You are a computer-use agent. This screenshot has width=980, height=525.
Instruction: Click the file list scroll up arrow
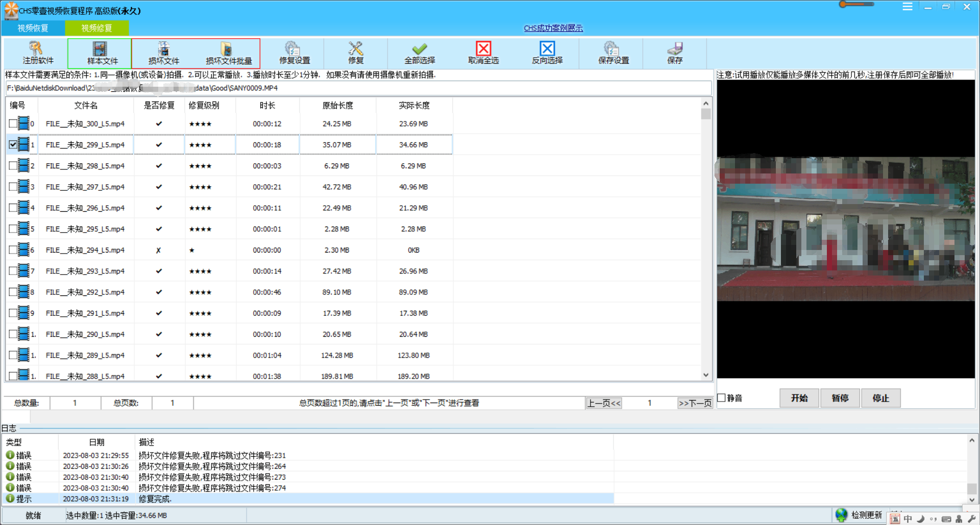pos(706,103)
